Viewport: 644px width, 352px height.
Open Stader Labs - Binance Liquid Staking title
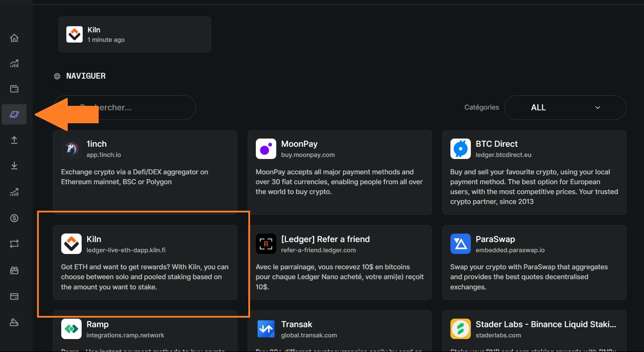(546, 324)
